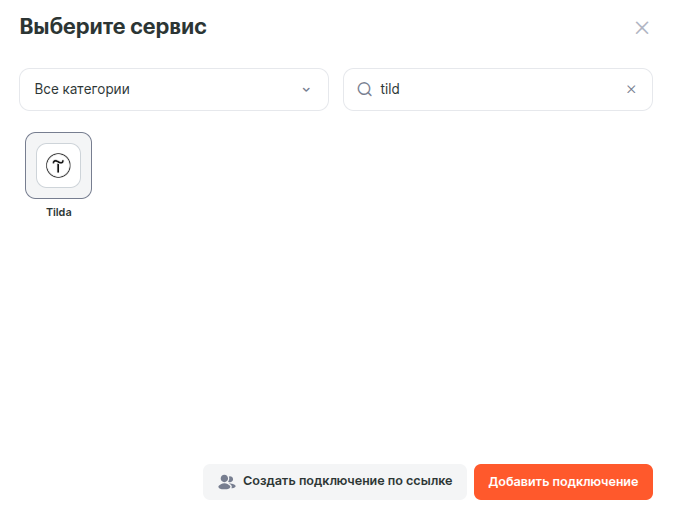Screen dimensions: 674x520
Task: Click the orange Добавить подключение button
Action: click(x=563, y=482)
